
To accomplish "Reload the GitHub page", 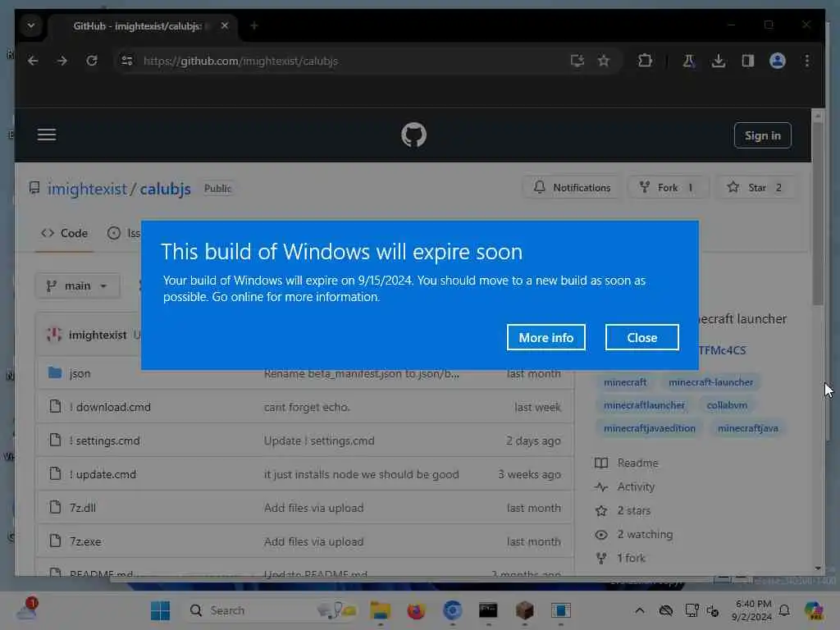I will pos(92,61).
